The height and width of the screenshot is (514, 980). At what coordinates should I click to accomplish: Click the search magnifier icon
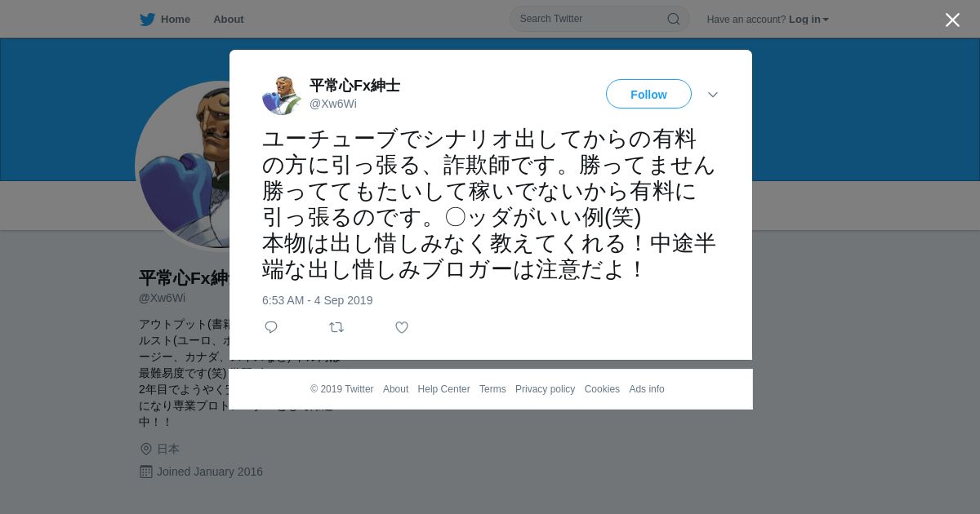[x=673, y=19]
